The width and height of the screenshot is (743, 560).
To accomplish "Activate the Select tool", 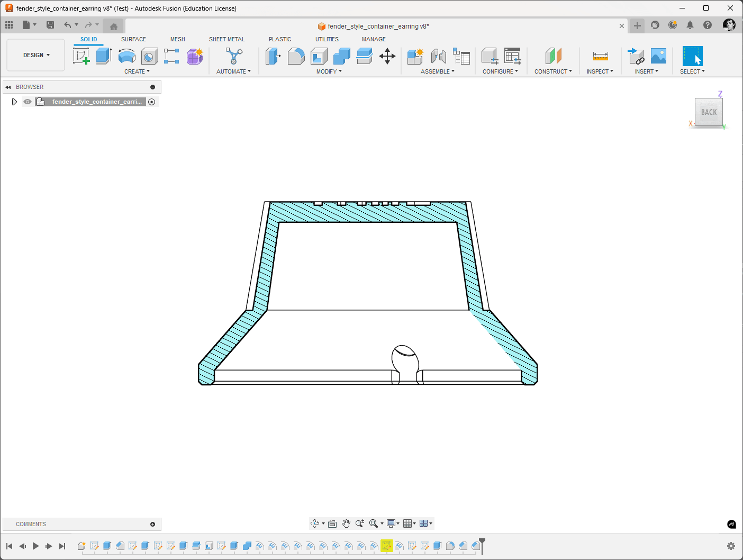I will point(692,56).
